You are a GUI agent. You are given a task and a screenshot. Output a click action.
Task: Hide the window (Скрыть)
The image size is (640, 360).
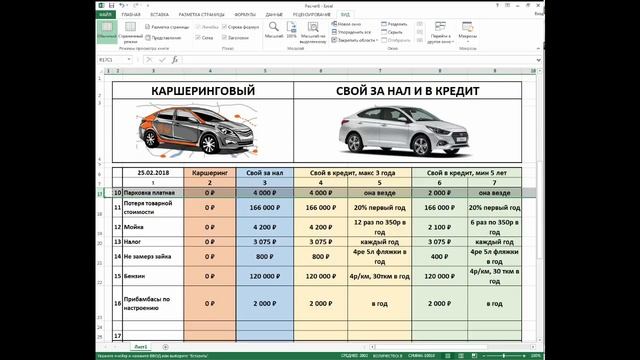click(391, 32)
